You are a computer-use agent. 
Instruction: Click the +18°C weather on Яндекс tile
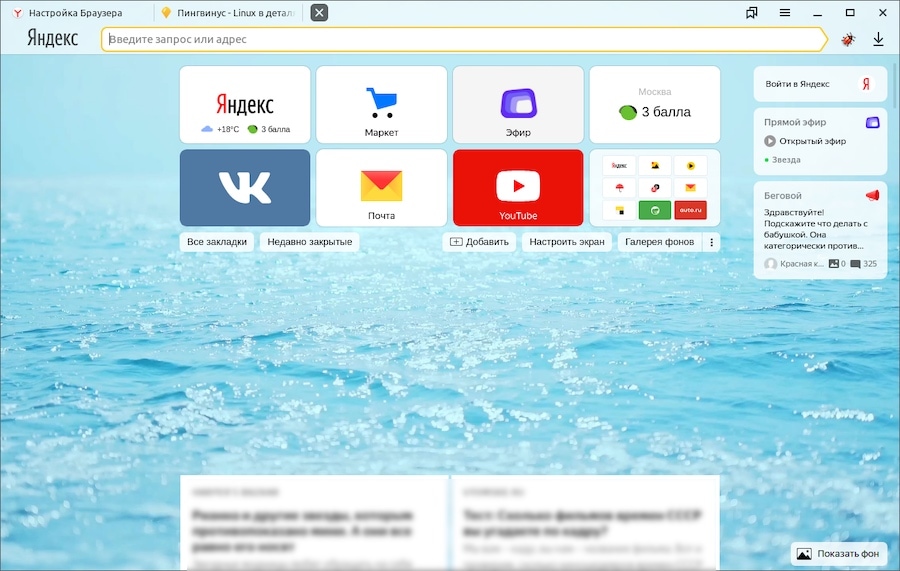(x=220, y=130)
